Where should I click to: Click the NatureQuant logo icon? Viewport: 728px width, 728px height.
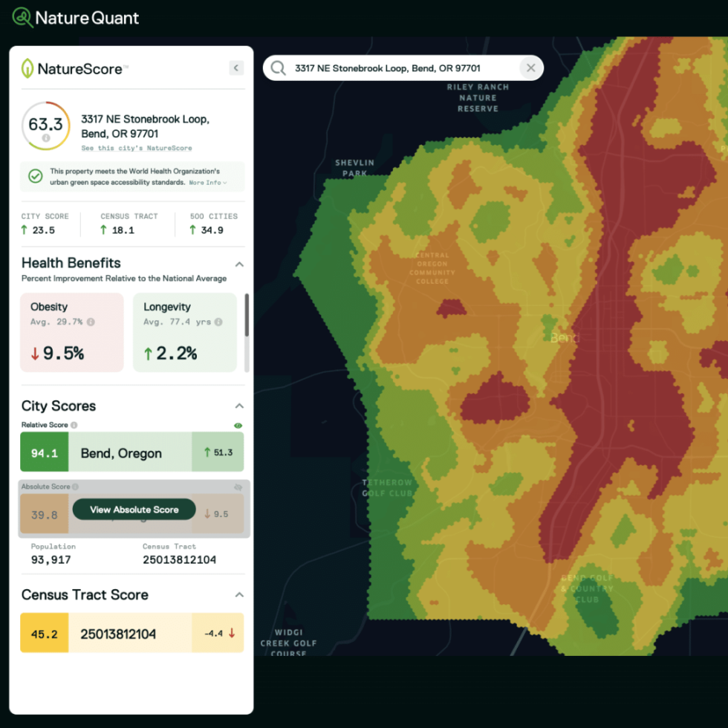coord(22,18)
